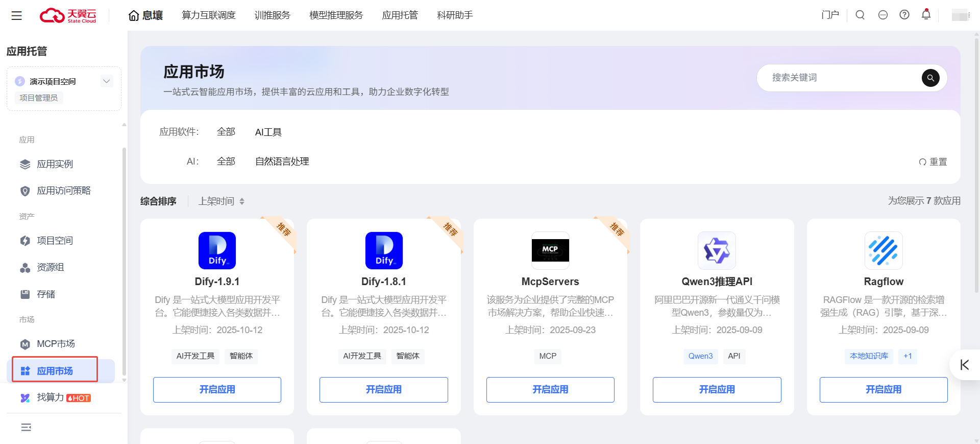
Task: Open the hamburger menu at top left
Action: [16, 16]
